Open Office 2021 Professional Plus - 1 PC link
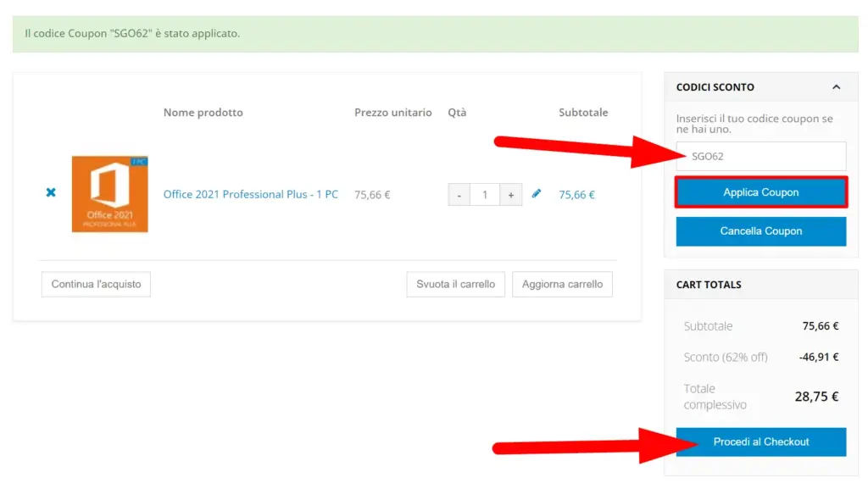This screenshot has width=868, height=483. (250, 194)
